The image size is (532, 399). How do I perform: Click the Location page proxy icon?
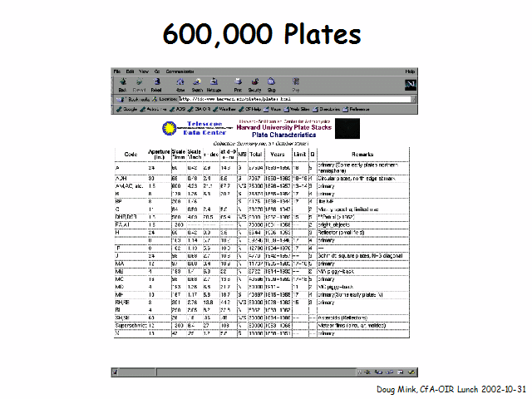click(155, 99)
